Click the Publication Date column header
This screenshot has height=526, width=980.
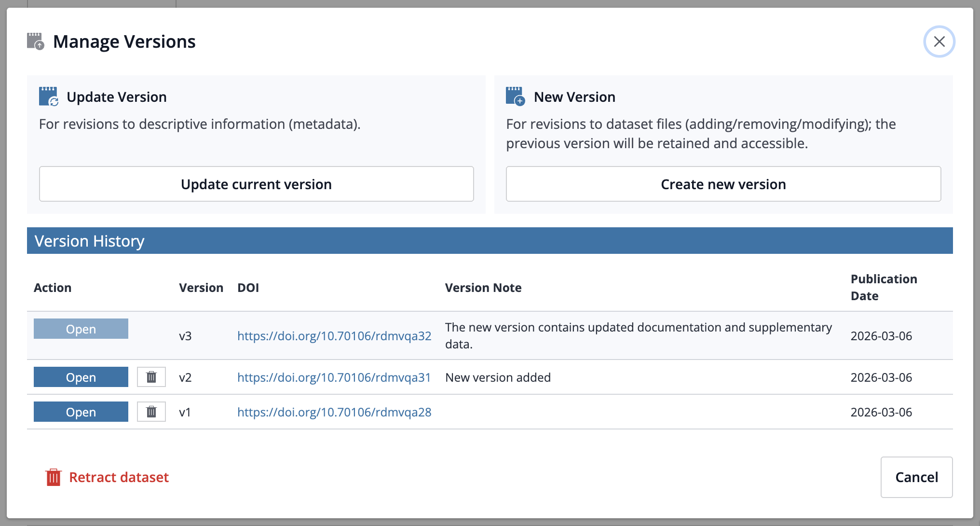tap(884, 288)
